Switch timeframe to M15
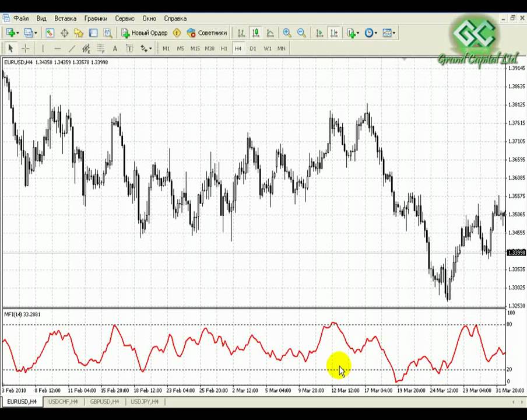527x420 pixels. (195, 48)
